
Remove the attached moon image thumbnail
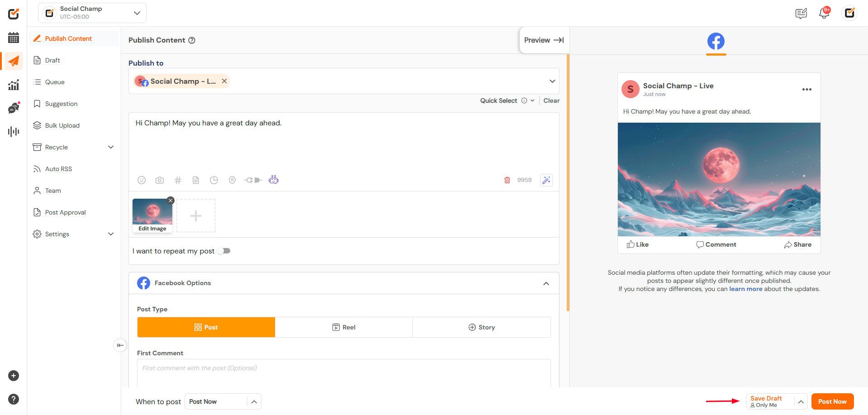coord(171,200)
